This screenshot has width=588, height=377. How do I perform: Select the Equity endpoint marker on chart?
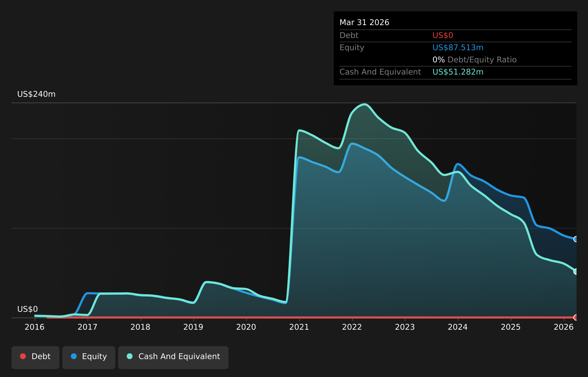[576, 239]
